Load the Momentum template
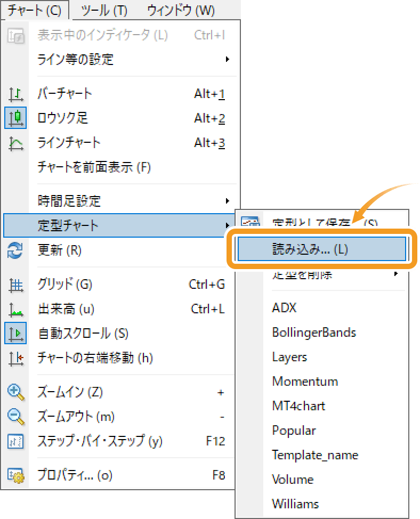420x519 pixels. (322, 382)
